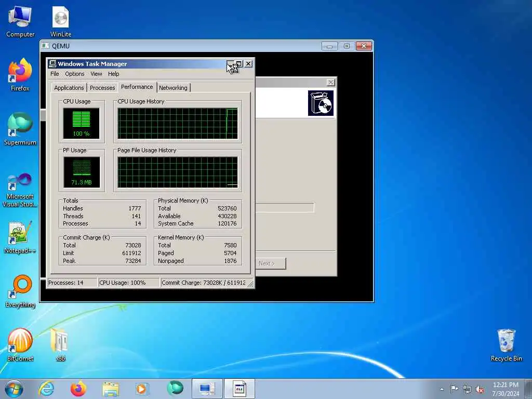Open Everything search desktop shortcut
Image resolution: width=532 pixels, height=399 pixels.
point(20,291)
